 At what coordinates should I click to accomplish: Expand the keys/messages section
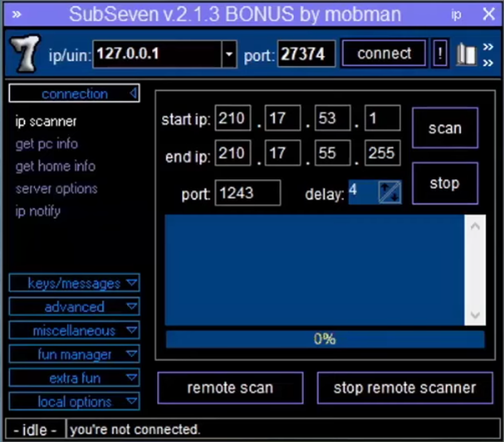point(74,283)
